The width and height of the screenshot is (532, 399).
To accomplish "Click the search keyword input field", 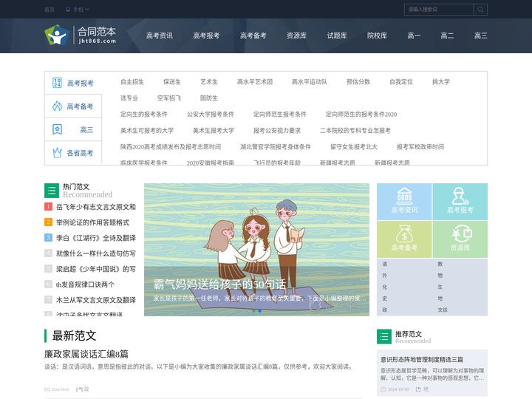I will click(439, 10).
